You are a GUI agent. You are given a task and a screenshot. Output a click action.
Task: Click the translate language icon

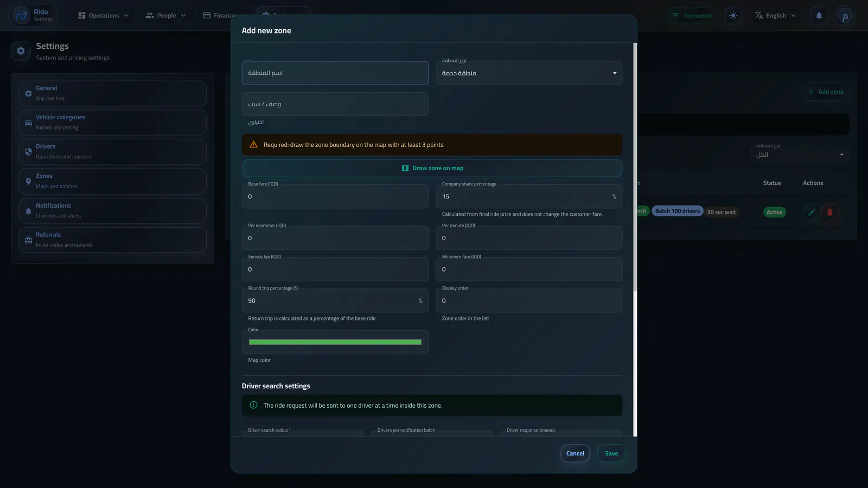pos(759,15)
